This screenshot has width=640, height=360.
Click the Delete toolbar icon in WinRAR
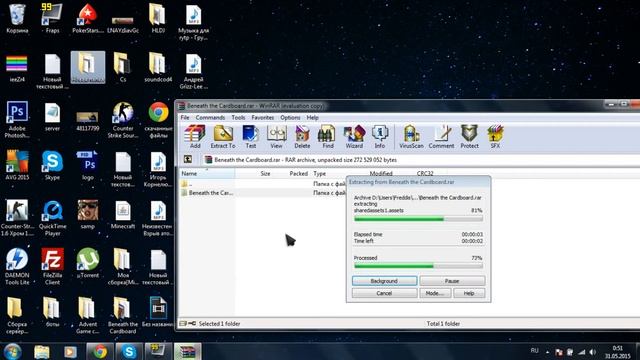click(x=302, y=137)
